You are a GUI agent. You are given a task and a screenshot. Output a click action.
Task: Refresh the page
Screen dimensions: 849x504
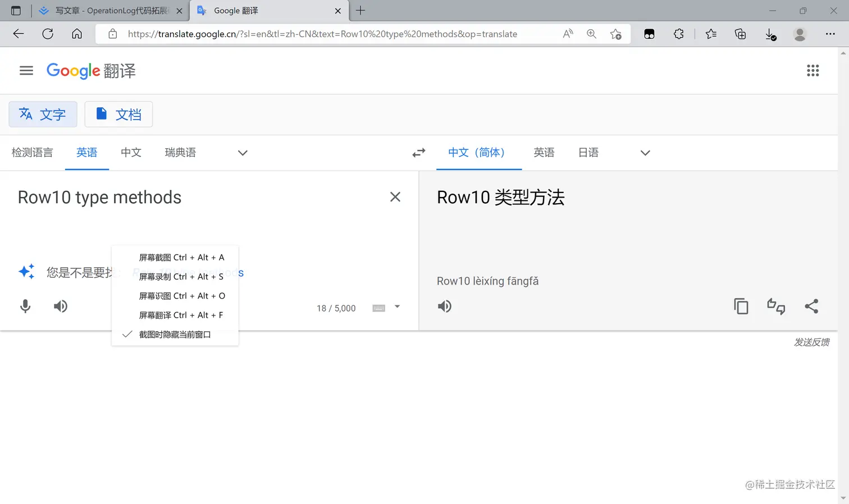pyautogui.click(x=48, y=34)
